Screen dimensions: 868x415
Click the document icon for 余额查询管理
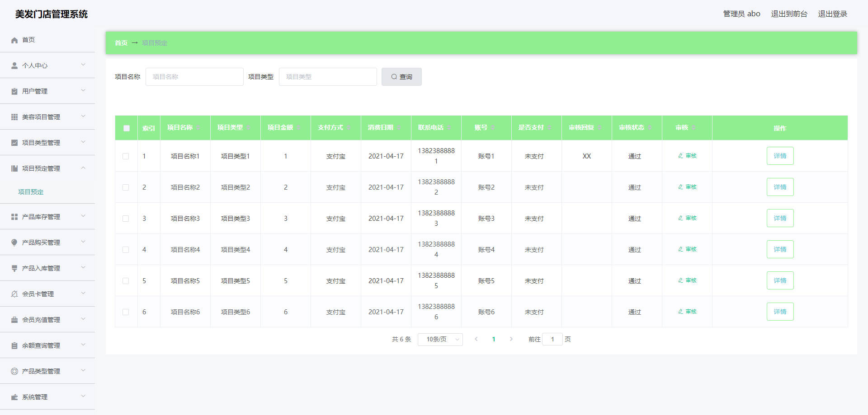(14, 345)
